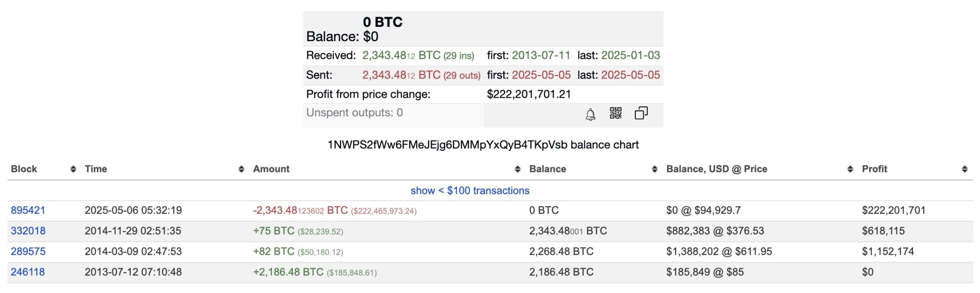Viewport: 980px width, 293px height.
Task: Click the notification bell icon
Action: coord(590,114)
